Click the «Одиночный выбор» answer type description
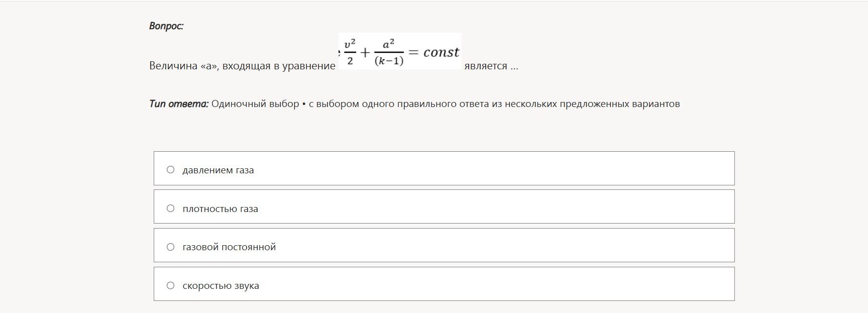 click(255, 104)
